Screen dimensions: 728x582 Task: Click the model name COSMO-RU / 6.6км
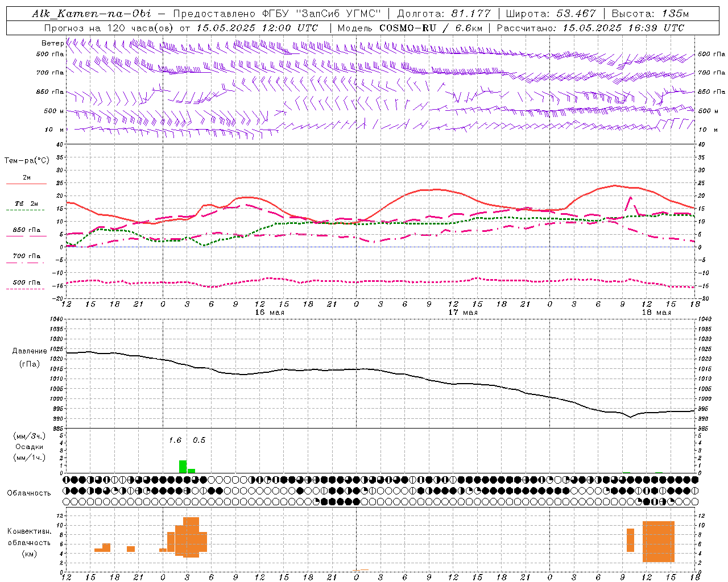431,28
